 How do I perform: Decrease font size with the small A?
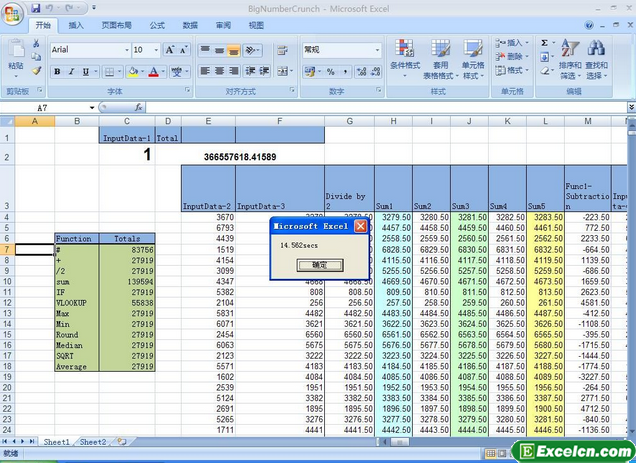pyautogui.click(x=183, y=50)
